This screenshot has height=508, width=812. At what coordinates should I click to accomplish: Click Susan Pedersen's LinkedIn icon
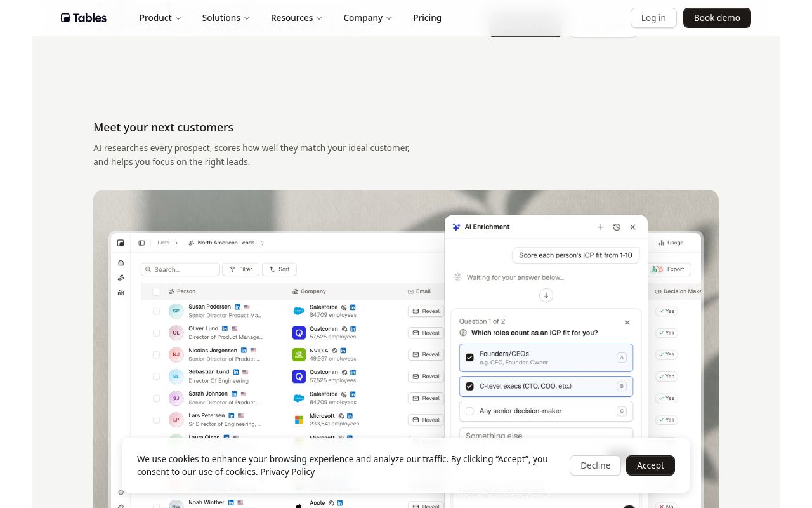238,307
